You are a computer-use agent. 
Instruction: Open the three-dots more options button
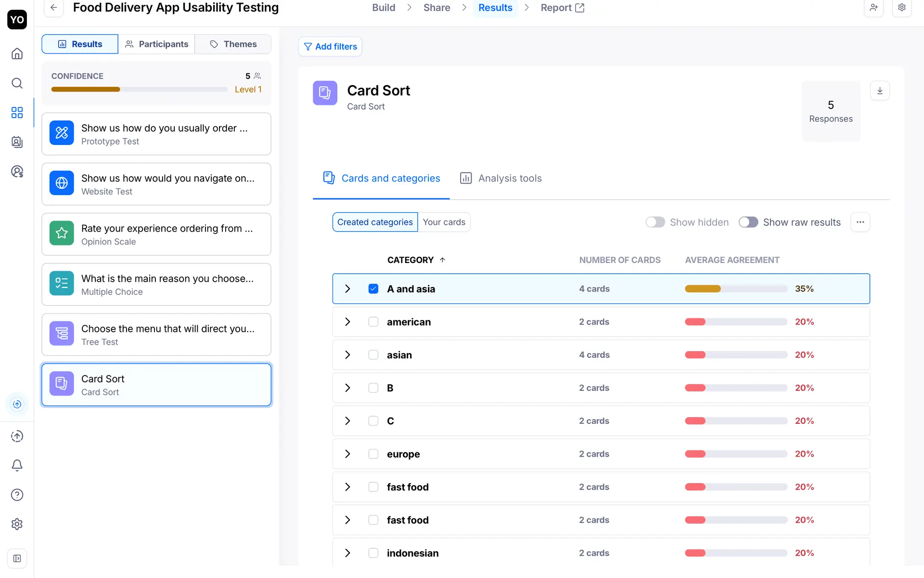click(x=860, y=222)
